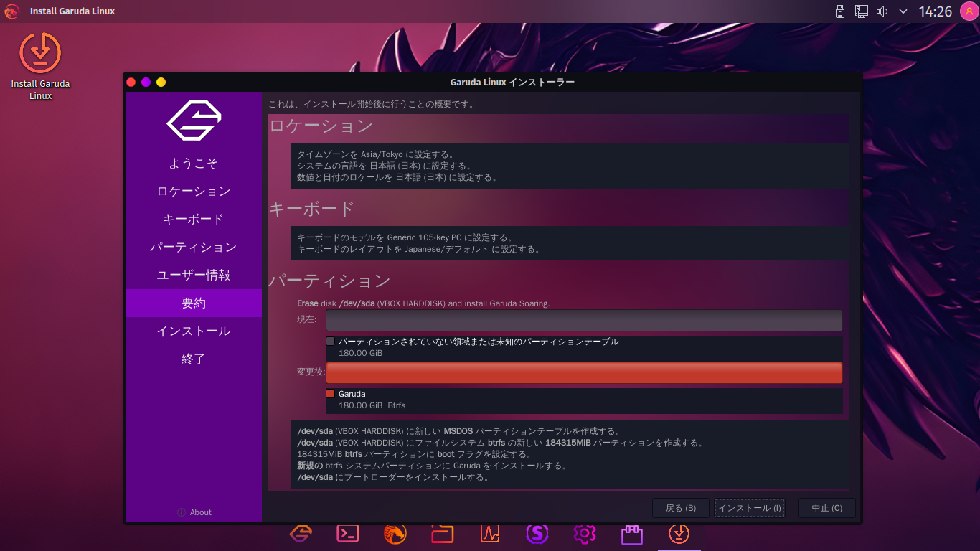Launch the dragon-head browser dock icon

395,533
